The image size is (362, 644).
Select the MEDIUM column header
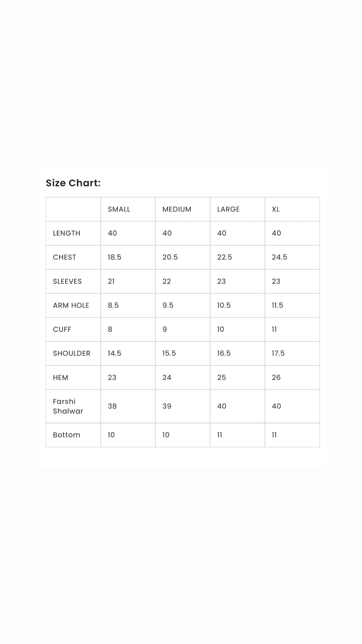177,209
